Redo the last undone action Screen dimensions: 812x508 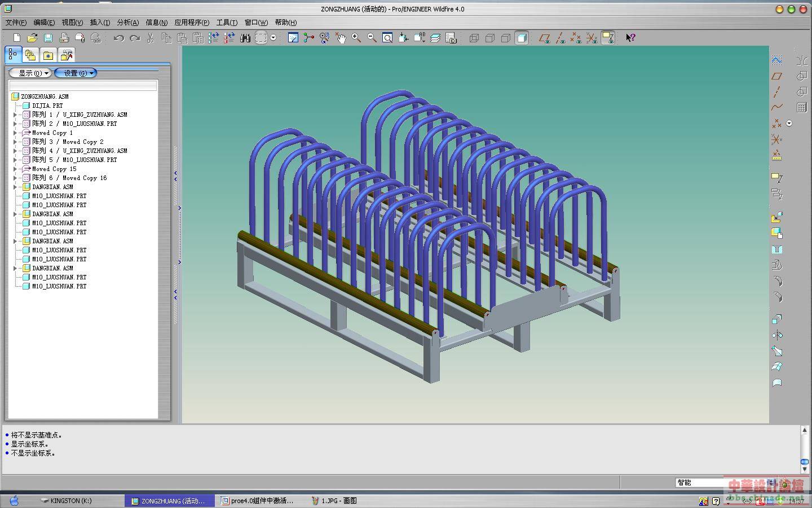click(135, 38)
